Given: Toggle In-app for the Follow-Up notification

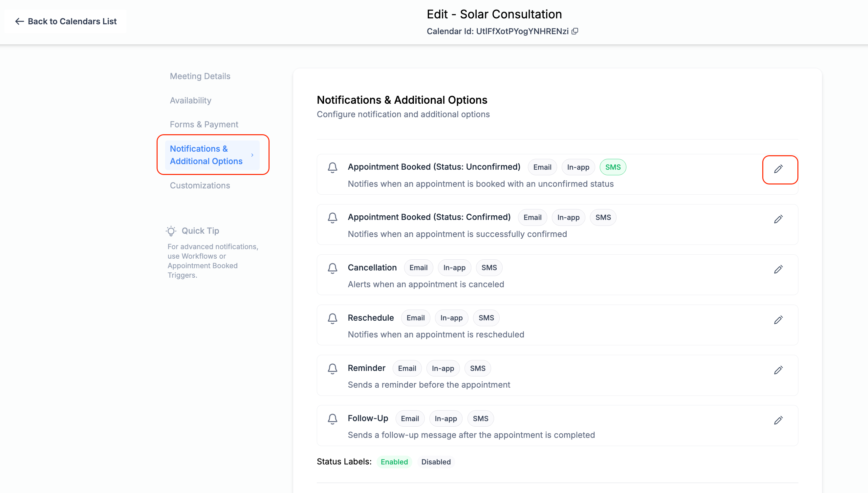Looking at the screenshot, I should tap(446, 418).
